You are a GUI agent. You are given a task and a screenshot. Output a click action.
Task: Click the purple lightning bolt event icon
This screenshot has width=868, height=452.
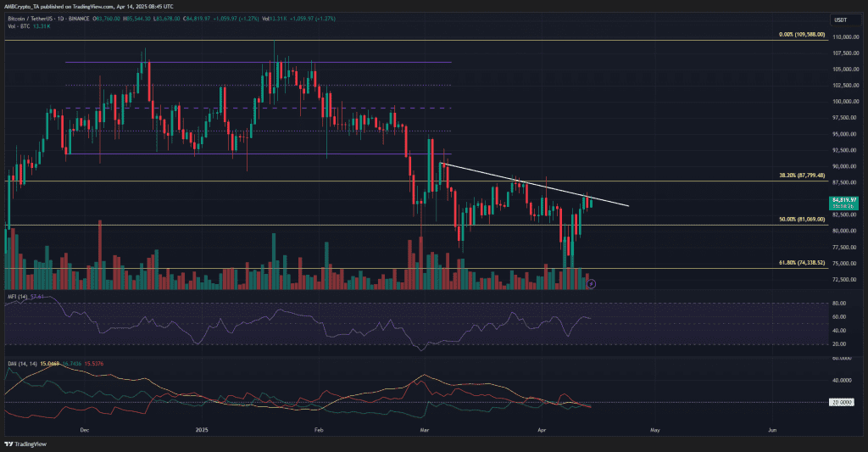point(591,283)
